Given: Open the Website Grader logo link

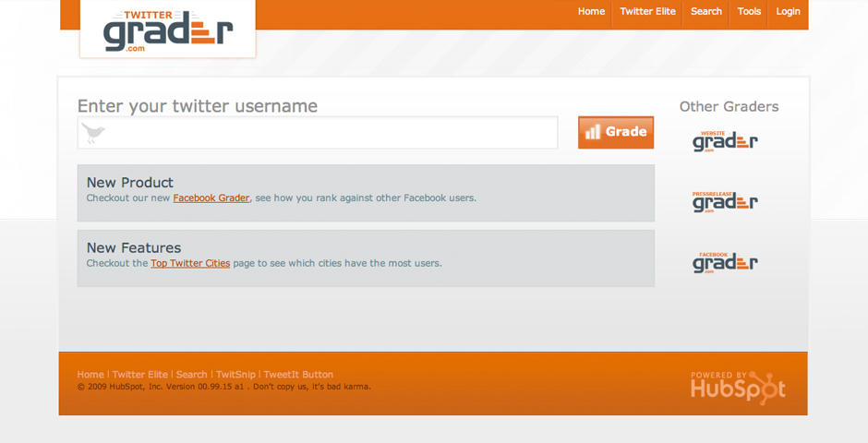Looking at the screenshot, I should pos(725,141).
